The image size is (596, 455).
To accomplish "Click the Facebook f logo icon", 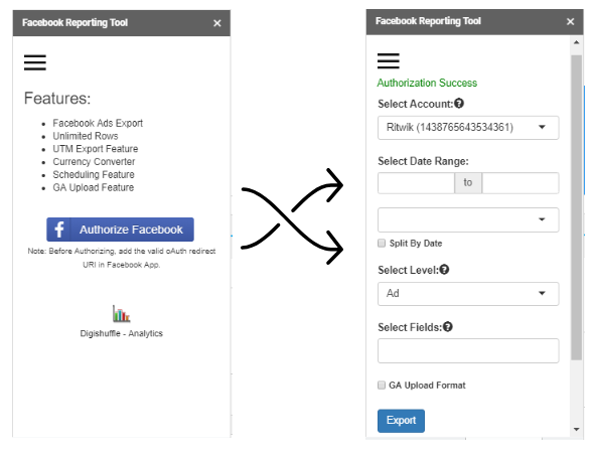I will (x=59, y=230).
